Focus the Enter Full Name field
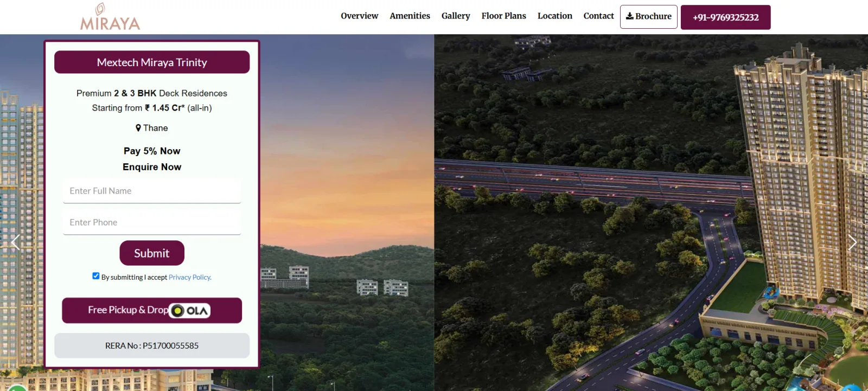This screenshot has height=391, width=868. click(152, 191)
